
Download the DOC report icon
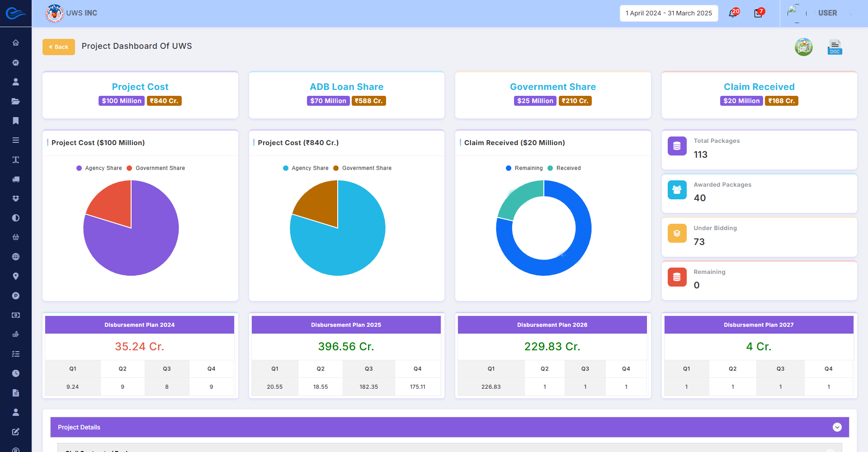(x=834, y=47)
